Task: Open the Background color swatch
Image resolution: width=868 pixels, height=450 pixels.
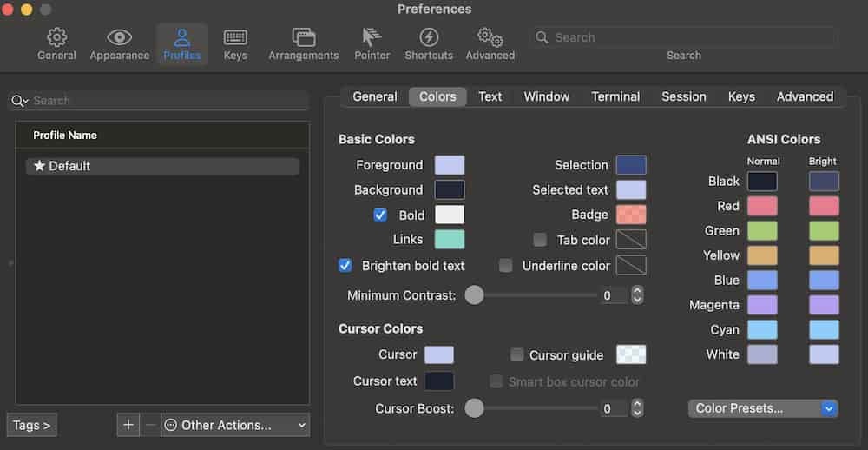Action: (449, 189)
